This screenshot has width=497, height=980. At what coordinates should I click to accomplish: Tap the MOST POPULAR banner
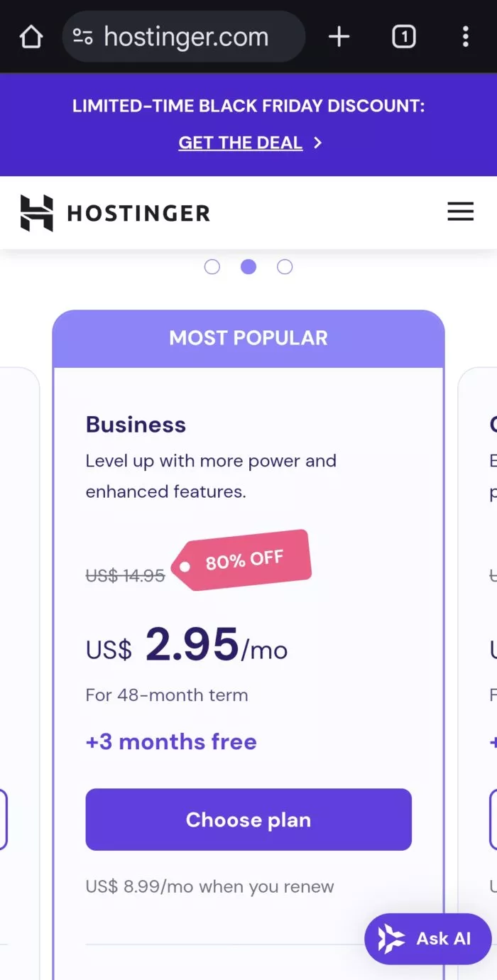(x=248, y=337)
